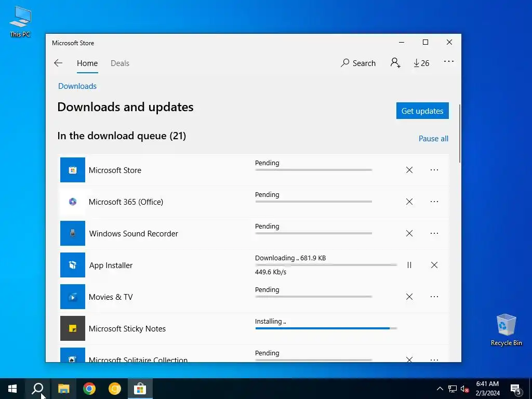Viewport: 532px width, 399px height.
Task: Launch Google Chrome from taskbar
Action: pos(89,389)
